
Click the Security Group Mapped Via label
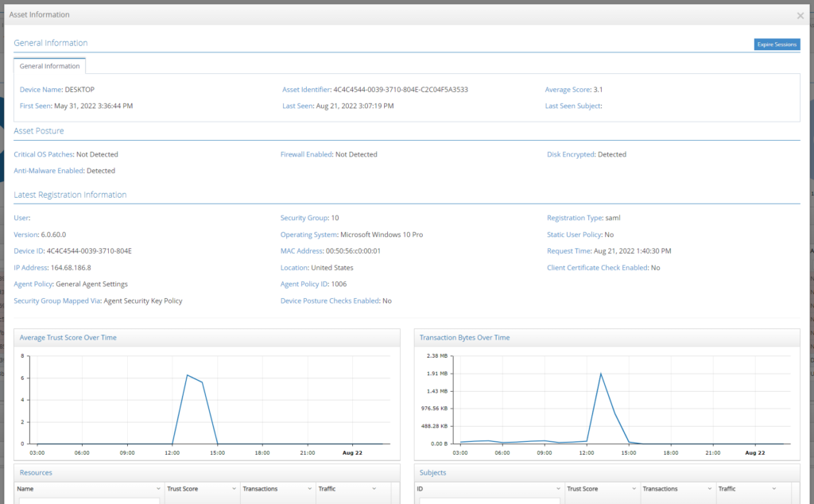pyautogui.click(x=57, y=300)
